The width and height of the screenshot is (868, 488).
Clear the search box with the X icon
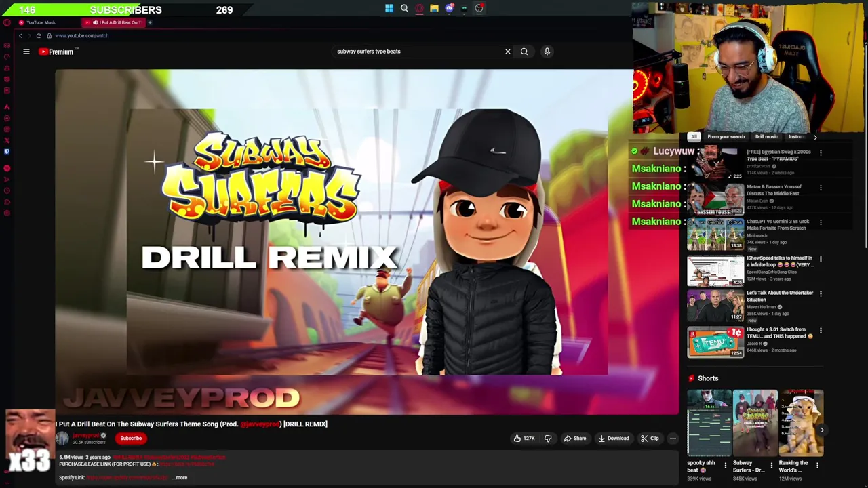[507, 52]
